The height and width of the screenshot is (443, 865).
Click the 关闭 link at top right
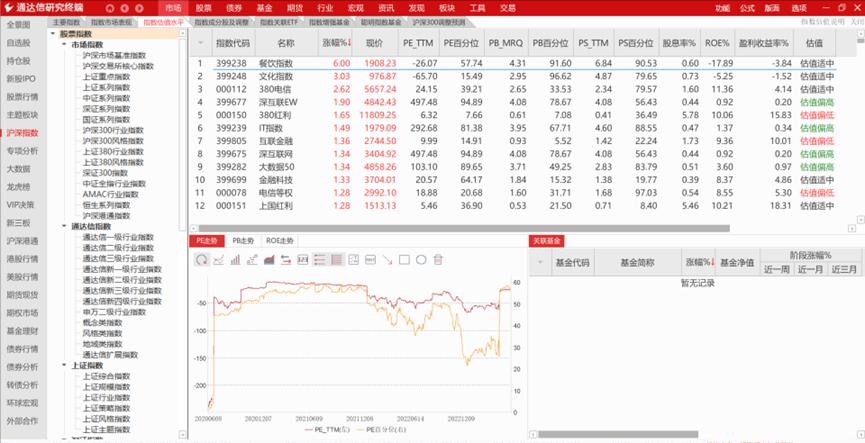tap(856, 22)
